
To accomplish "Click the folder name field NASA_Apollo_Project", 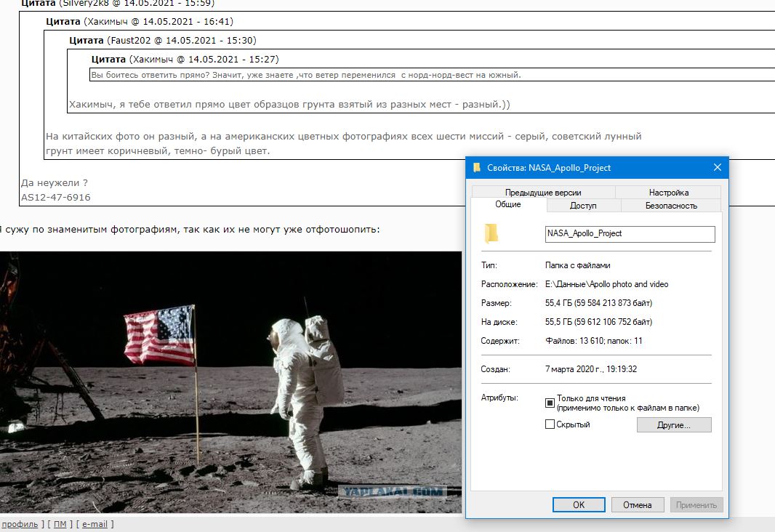I will point(630,233).
